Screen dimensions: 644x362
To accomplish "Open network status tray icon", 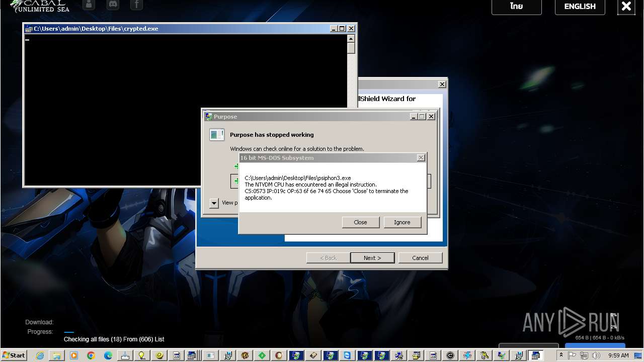I will 584,355.
